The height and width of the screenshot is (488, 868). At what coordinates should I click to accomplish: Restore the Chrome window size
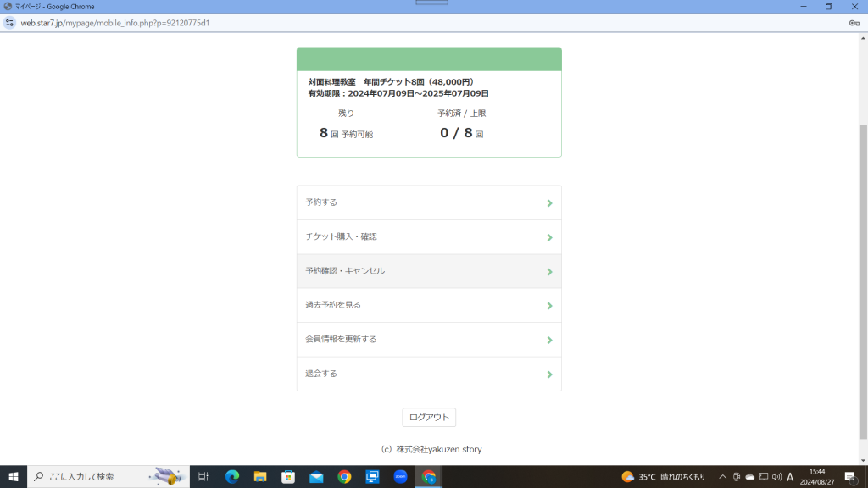[x=829, y=7]
